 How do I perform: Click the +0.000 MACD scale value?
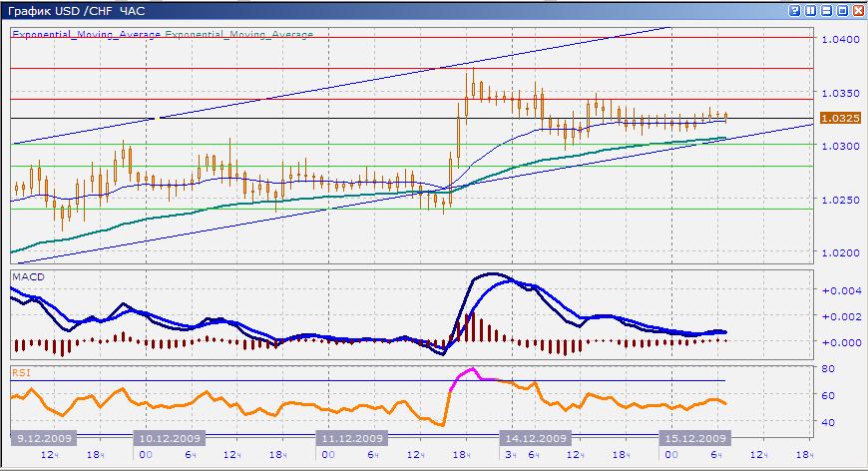point(842,342)
